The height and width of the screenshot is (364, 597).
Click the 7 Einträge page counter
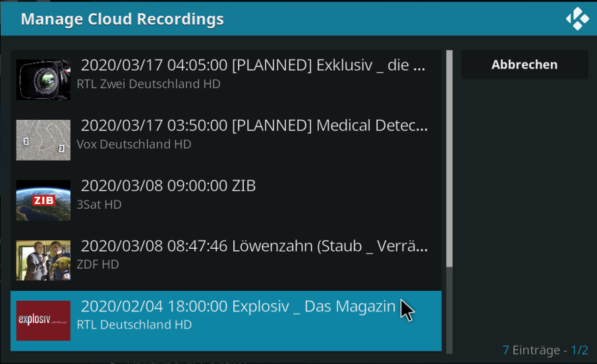pos(545,350)
